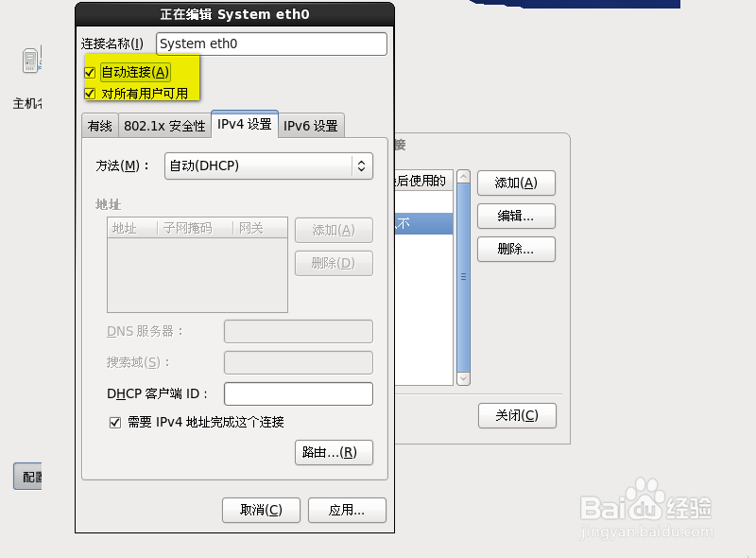
Task: Switch to the 有线 tab
Action: [x=99, y=124]
